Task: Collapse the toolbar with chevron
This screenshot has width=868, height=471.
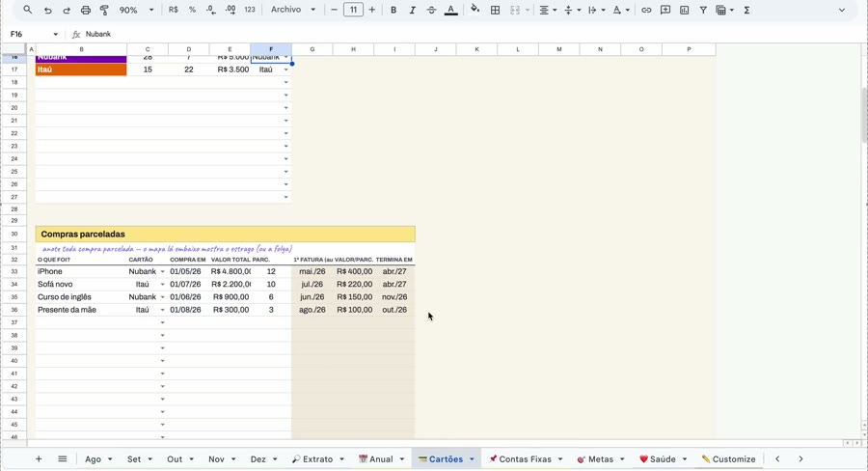Action: 841,10
